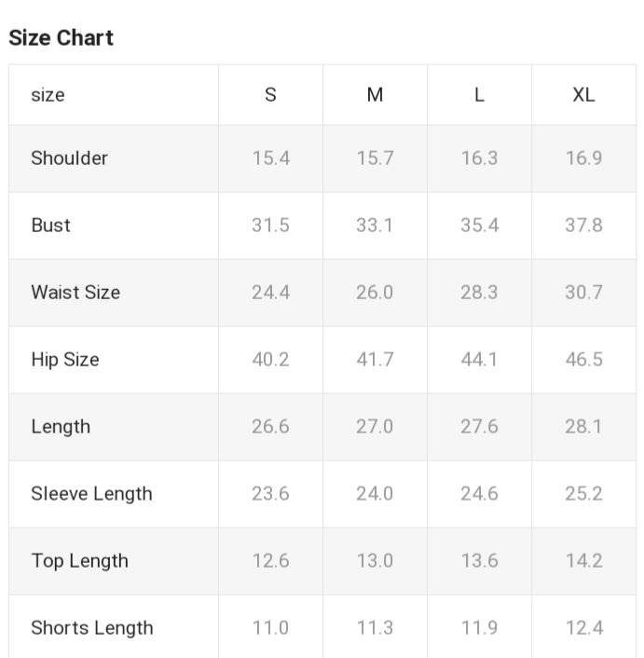The height and width of the screenshot is (658, 644).
Task: Click the Waist Size row label
Action: [75, 293]
